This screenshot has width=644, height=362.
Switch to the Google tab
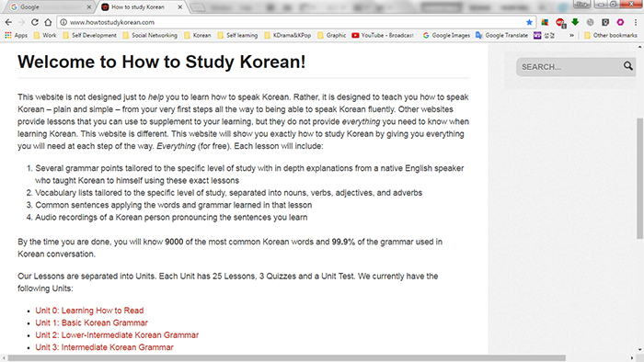[50, 7]
